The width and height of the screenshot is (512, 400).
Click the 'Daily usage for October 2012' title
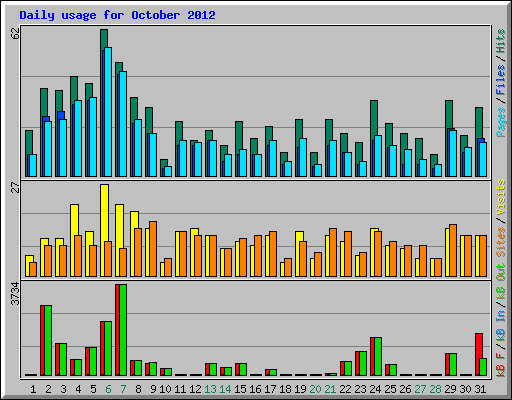(117, 15)
